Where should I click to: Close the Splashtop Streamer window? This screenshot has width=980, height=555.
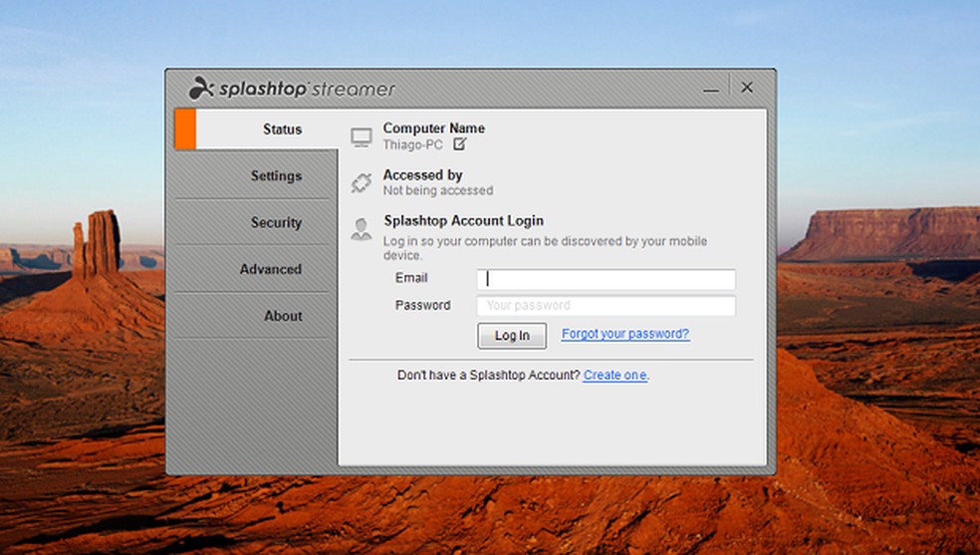[x=747, y=88]
